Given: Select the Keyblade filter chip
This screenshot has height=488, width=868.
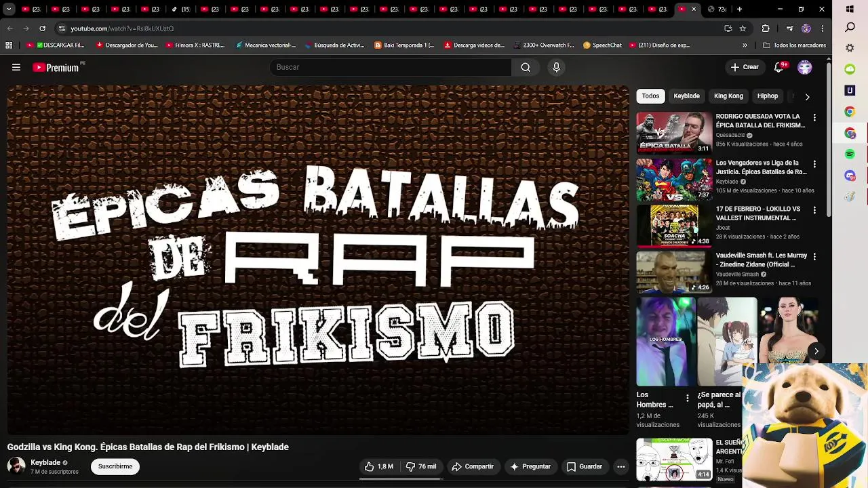Looking at the screenshot, I should click(686, 96).
